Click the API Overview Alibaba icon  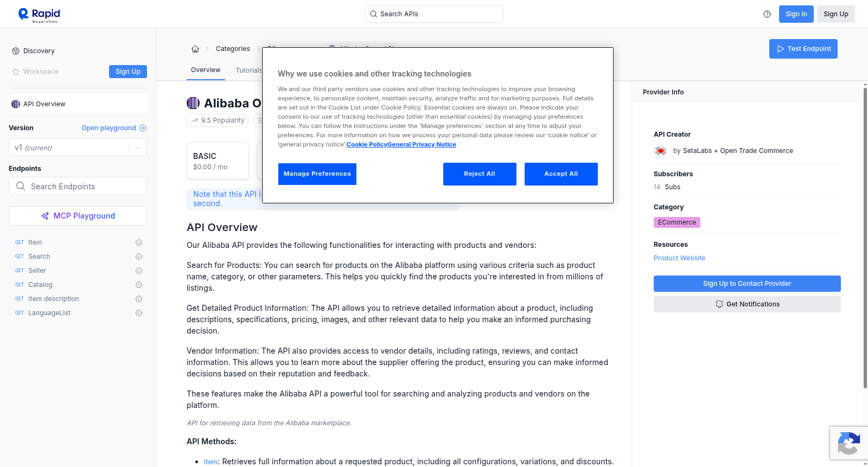pyautogui.click(x=16, y=104)
